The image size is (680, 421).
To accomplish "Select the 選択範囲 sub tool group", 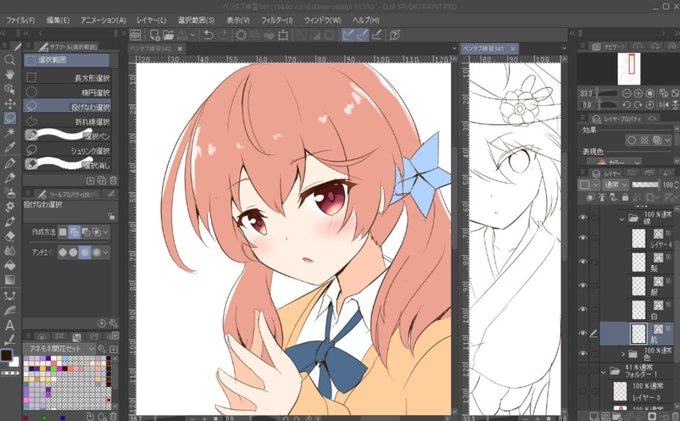I will tap(66, 60).
